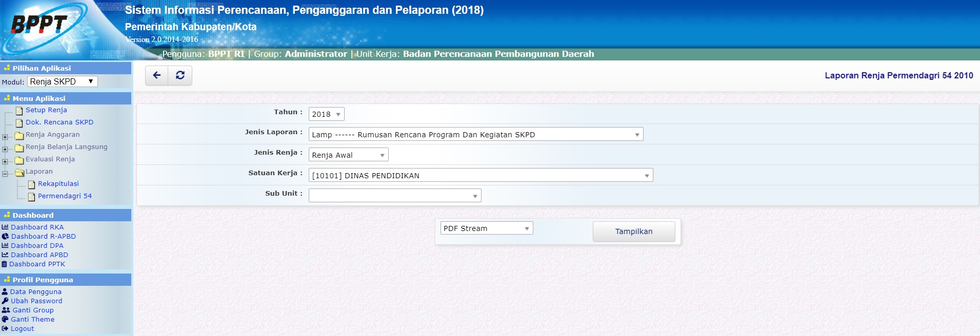Open the Rekapitulasi report link
Image resolution: width=980 pixels, height=336 pixels.
[x=58, y=183]
